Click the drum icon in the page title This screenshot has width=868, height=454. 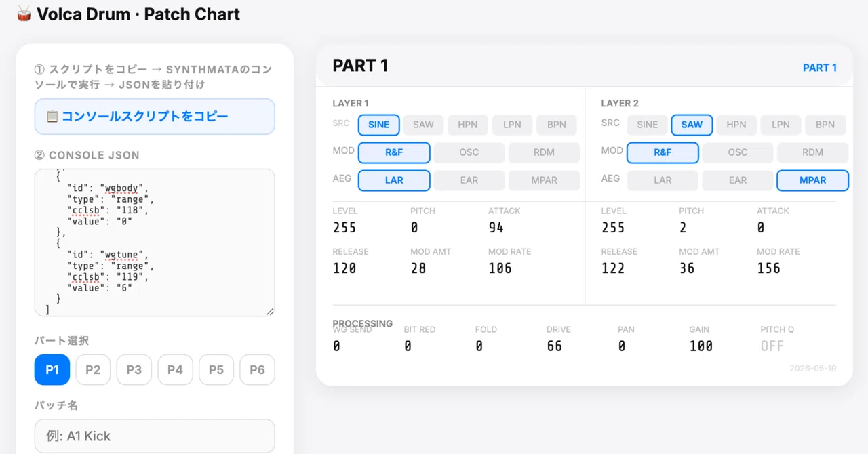[24, 14]
